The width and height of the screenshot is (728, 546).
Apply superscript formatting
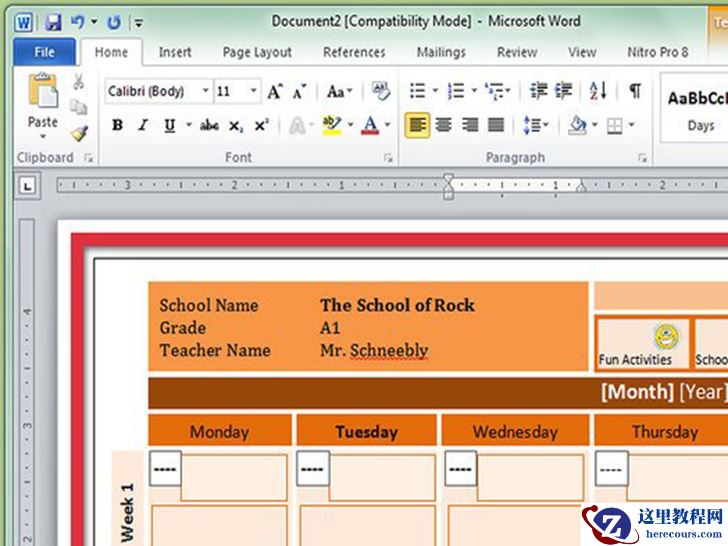(261, 125)
